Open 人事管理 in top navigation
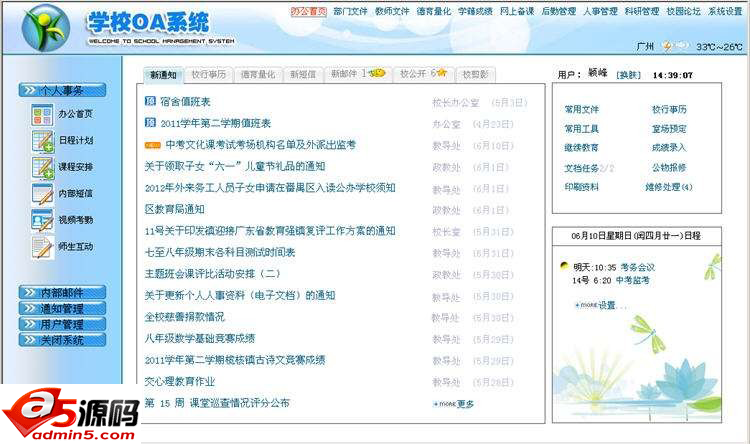 tap(600, 11)
